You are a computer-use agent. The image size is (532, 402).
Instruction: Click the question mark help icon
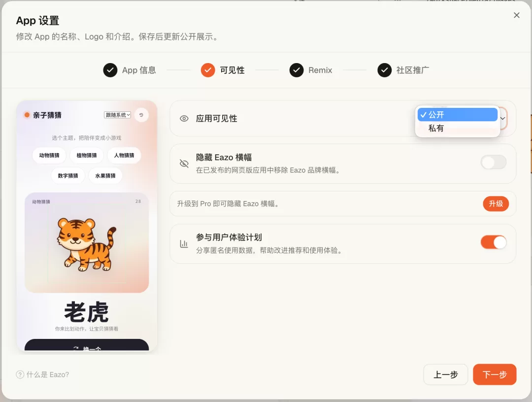point(20,374)
